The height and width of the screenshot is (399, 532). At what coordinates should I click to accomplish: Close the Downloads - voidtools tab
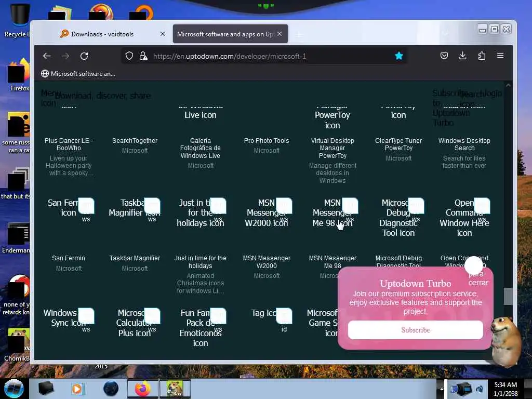[x=163, y=34]
